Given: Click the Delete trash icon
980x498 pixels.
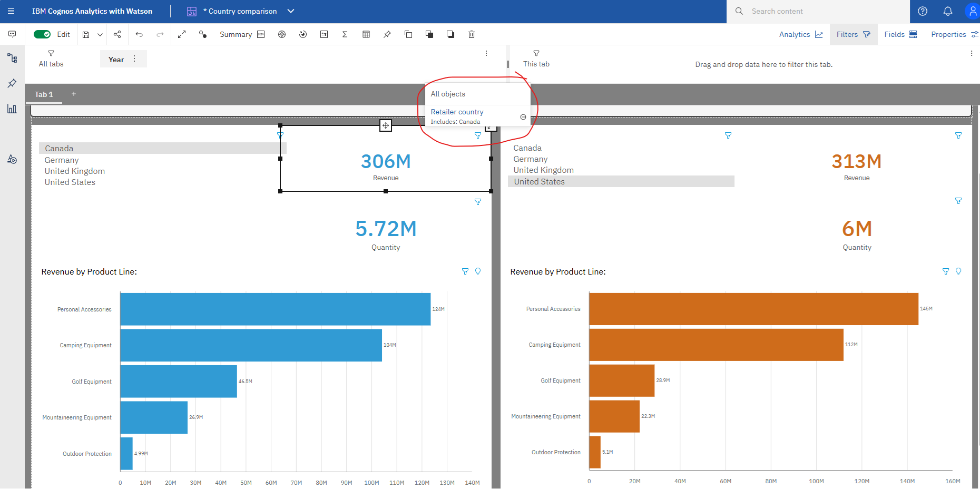Looking at the screenshot, I should [472, 34].
